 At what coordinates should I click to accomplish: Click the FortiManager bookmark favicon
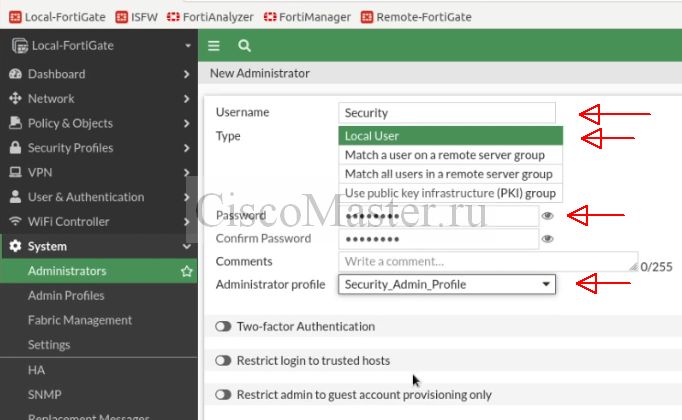click(x=270, y=17)
